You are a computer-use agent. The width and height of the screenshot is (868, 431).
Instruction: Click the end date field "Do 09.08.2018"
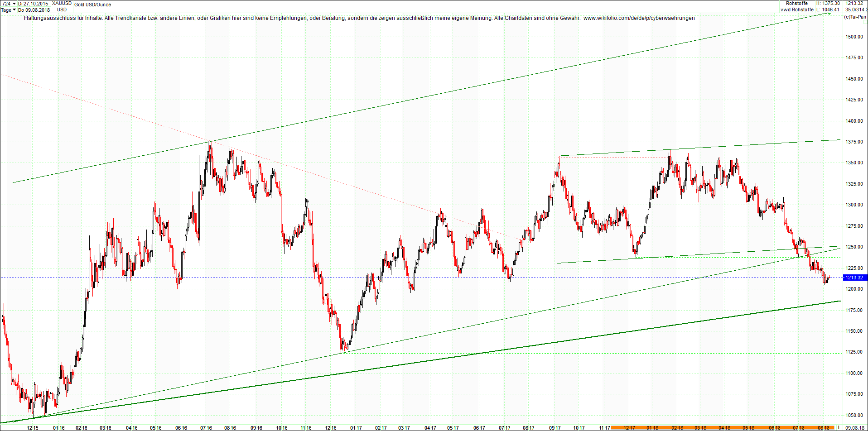[34, 10]
